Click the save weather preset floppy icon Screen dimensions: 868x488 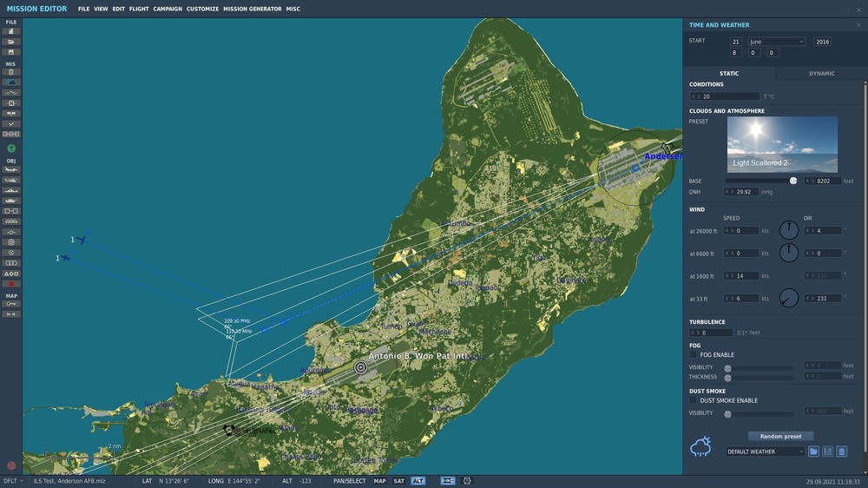coord(827,452)
